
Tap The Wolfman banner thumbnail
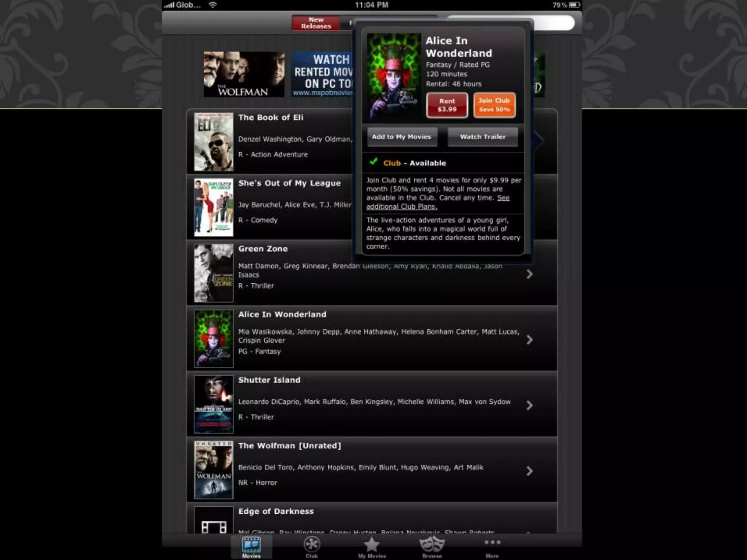click(x=244, y=74)
